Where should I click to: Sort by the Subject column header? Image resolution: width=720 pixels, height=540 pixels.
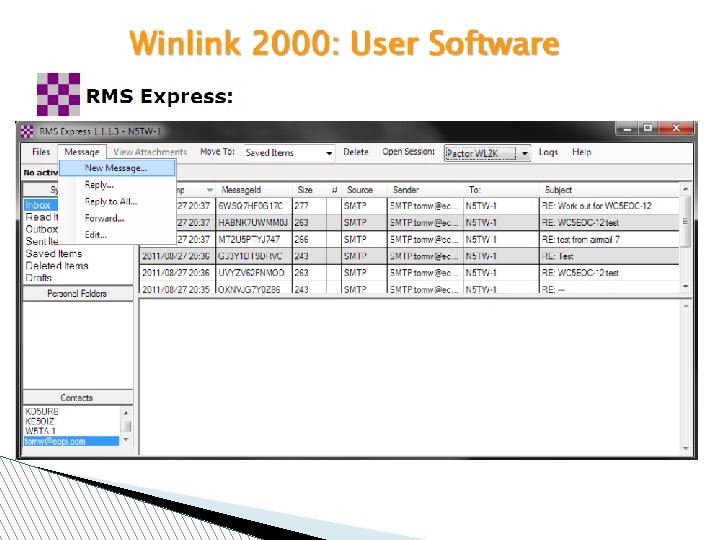click(558, 190)
